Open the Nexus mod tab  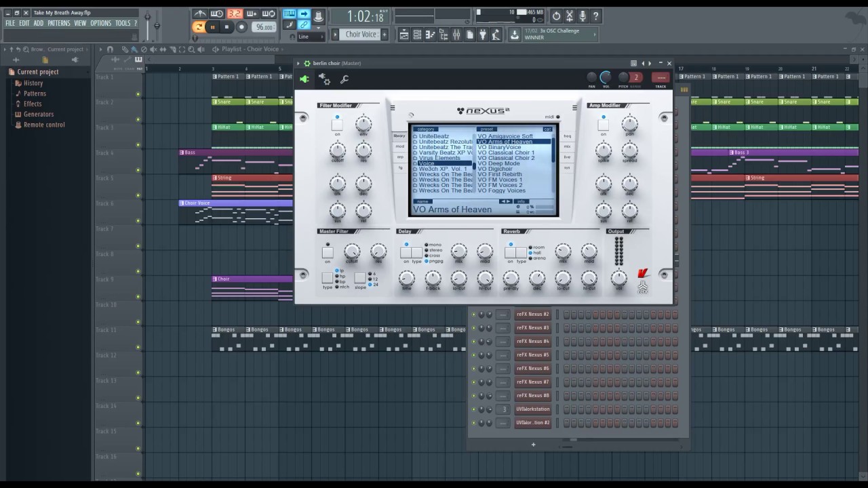pyautogui.click(x=399, y=146)
